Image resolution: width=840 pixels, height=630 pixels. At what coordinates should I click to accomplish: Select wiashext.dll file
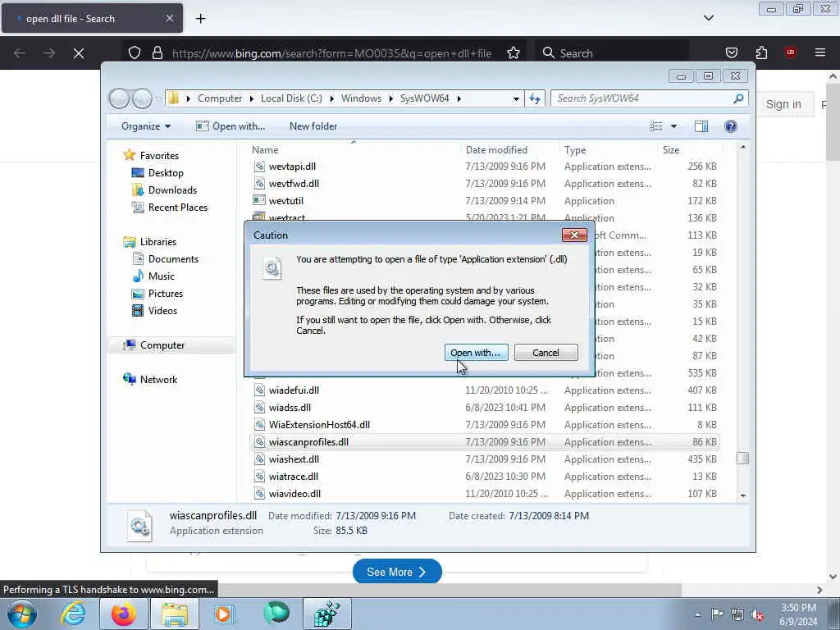(294, 459)
